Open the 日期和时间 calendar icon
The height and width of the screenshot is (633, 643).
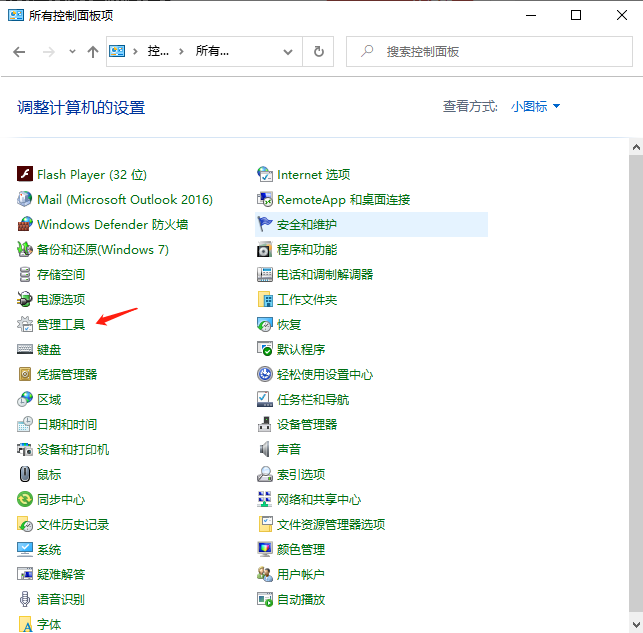25,424
